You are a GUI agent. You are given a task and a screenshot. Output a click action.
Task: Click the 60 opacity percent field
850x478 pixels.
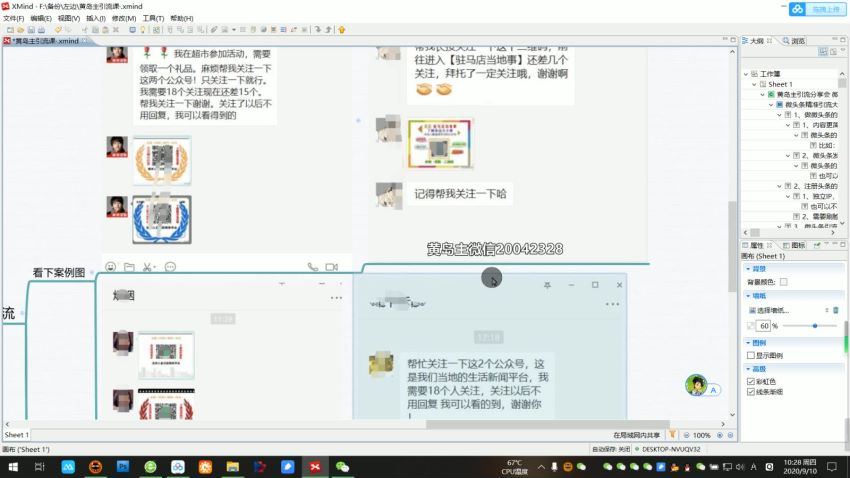point(763,326)
